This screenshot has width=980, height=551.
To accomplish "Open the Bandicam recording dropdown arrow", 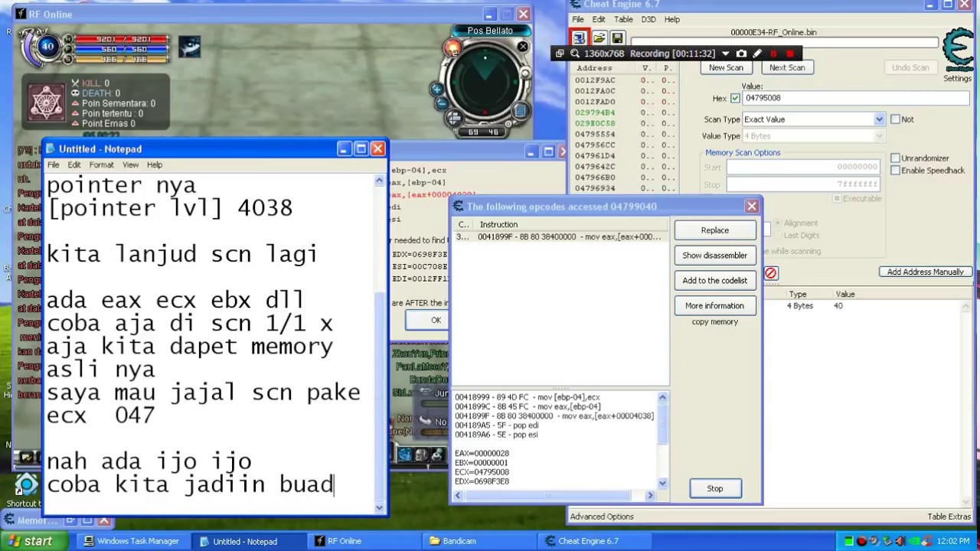I will pos(725,54).
